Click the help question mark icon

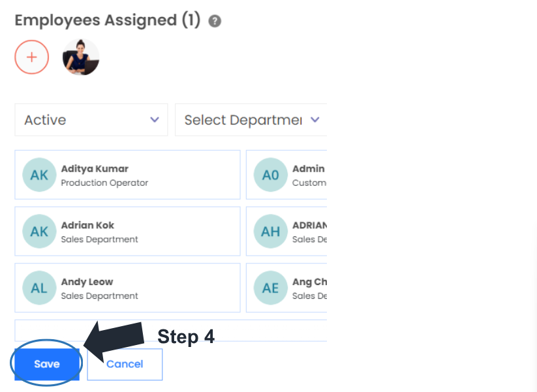(215, 21)
